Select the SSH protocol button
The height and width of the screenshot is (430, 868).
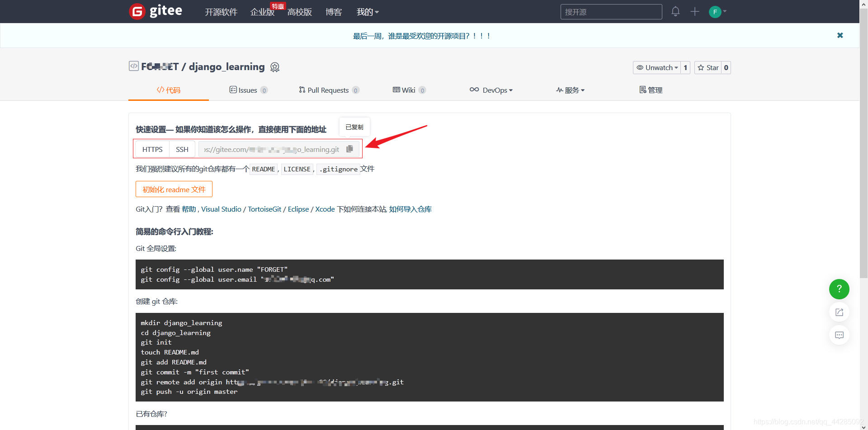182,149
